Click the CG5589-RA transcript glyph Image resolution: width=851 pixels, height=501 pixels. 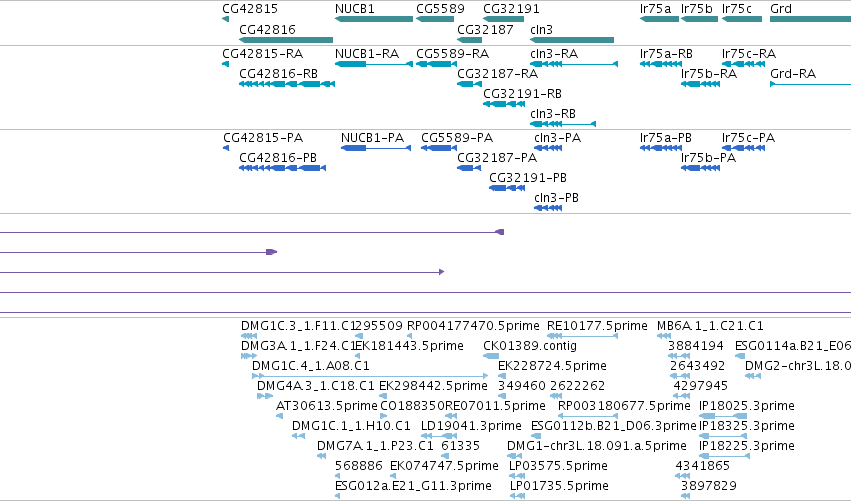436,64
